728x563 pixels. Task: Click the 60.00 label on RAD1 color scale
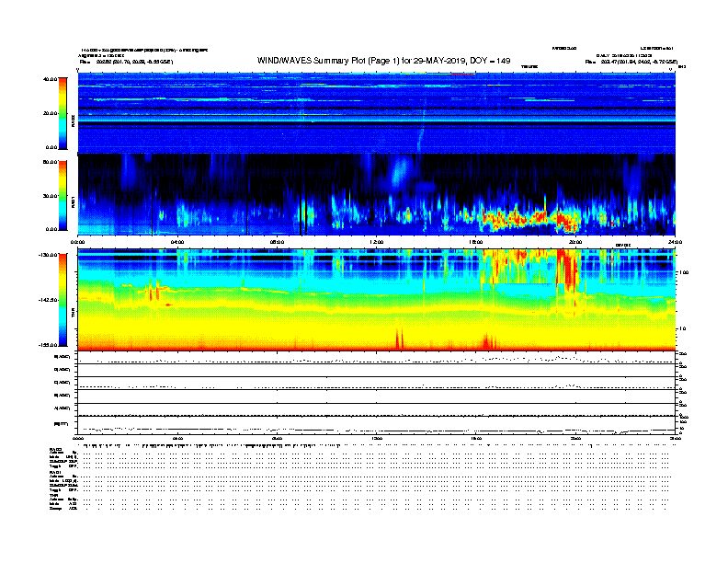click(x=50, y=162)
